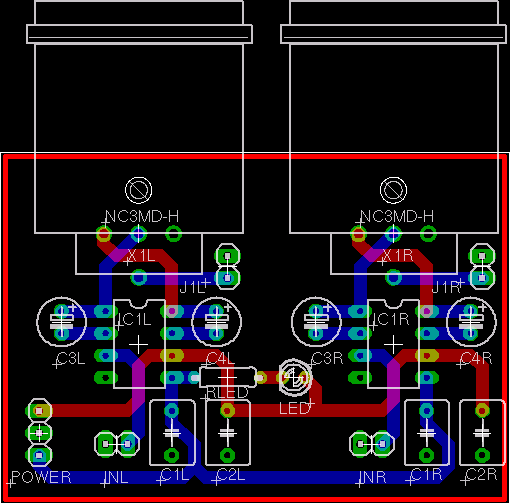Select the capacitor symbol in C2L box
510x504 pixels.
[227, 433]
